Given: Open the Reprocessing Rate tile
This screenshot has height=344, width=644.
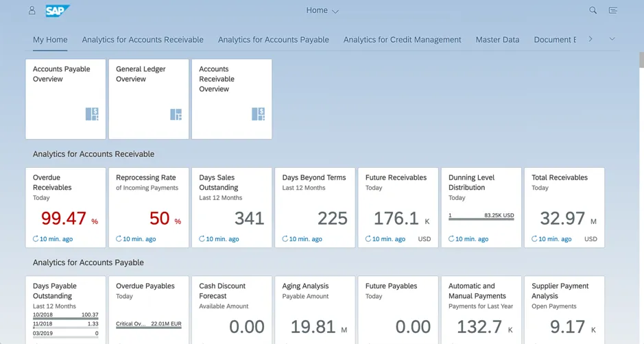Looking at the screenshot, I should click(149, 208).
